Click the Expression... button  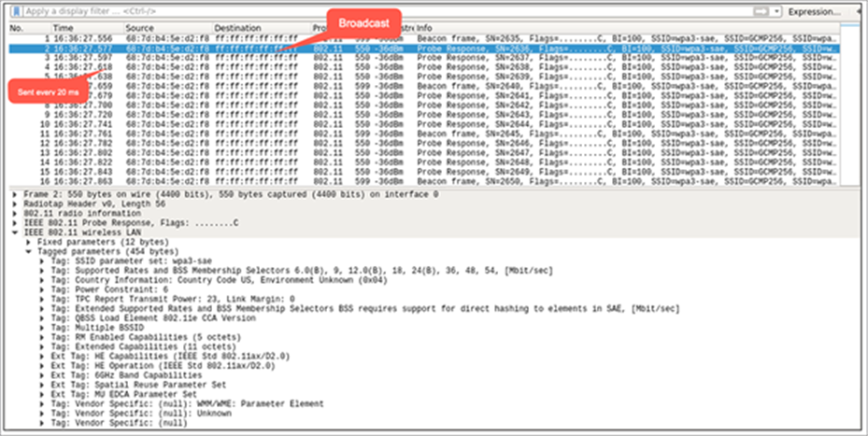click(x=815, y=11)
